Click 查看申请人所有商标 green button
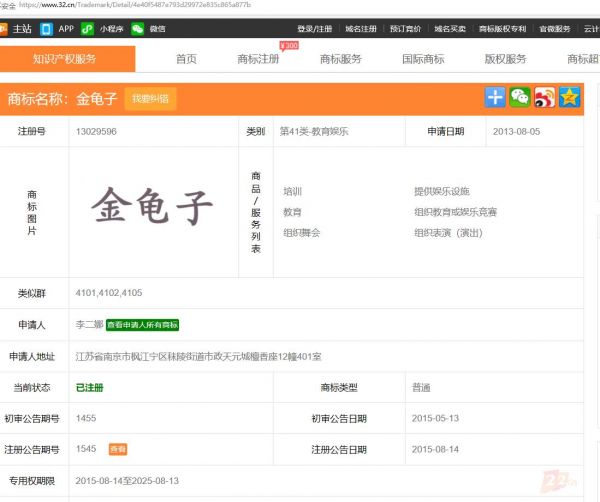600x502 pixels. point(142,325)
